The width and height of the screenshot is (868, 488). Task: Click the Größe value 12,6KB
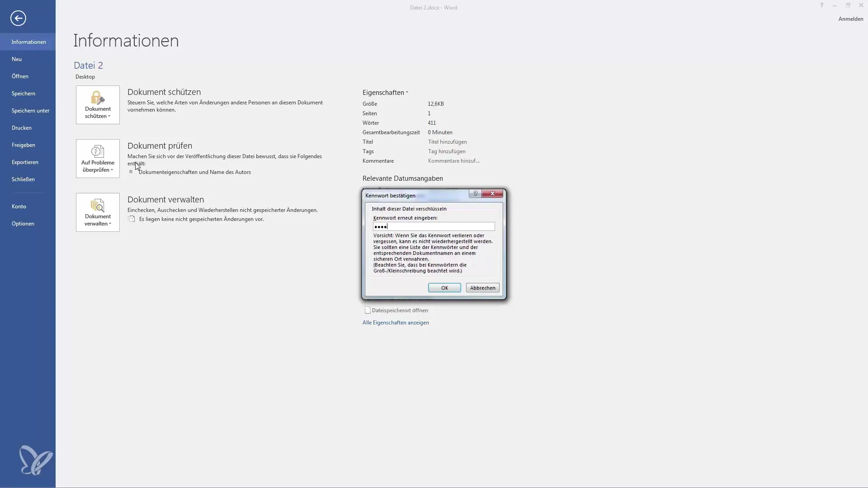pos(436,104)
